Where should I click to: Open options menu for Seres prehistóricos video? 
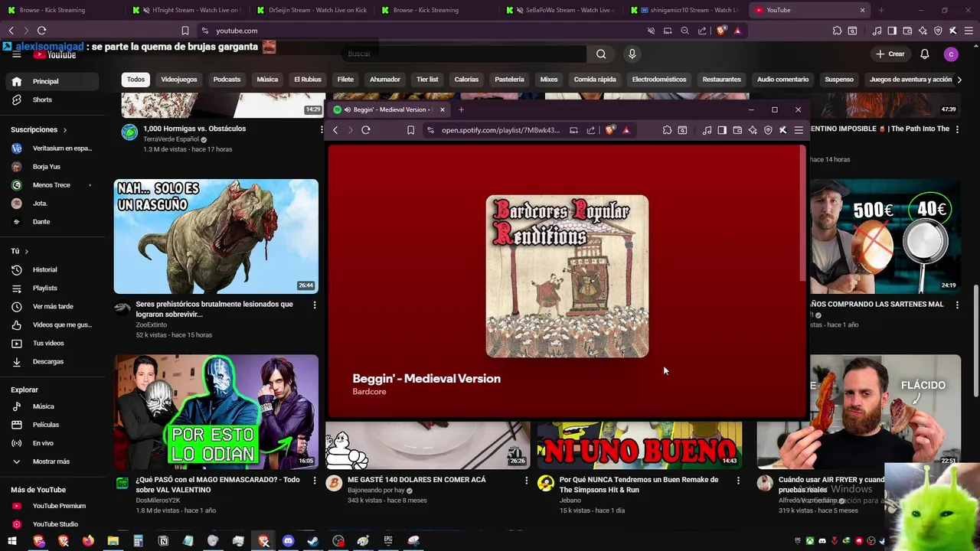pyautogui.click(x=315, y=305)
